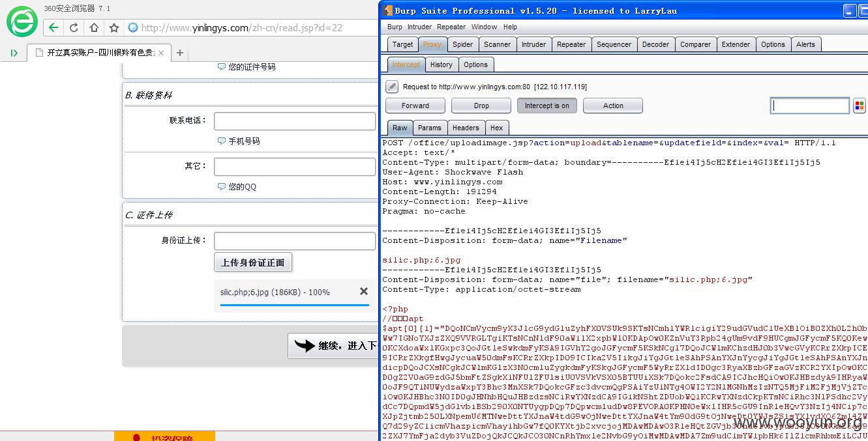Select the Intercept sub-tab
The height and width of the screenshot is (441, 868).
(406, 64)
